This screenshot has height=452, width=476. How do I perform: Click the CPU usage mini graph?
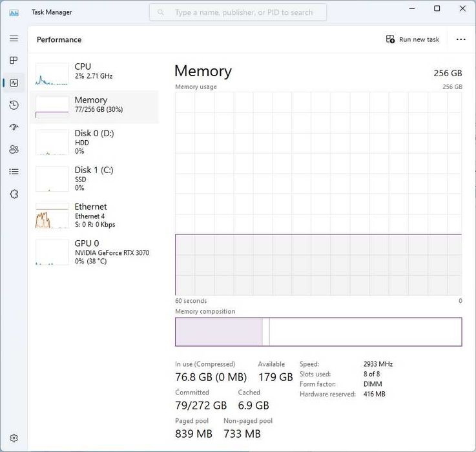click(x=52, y=74)
